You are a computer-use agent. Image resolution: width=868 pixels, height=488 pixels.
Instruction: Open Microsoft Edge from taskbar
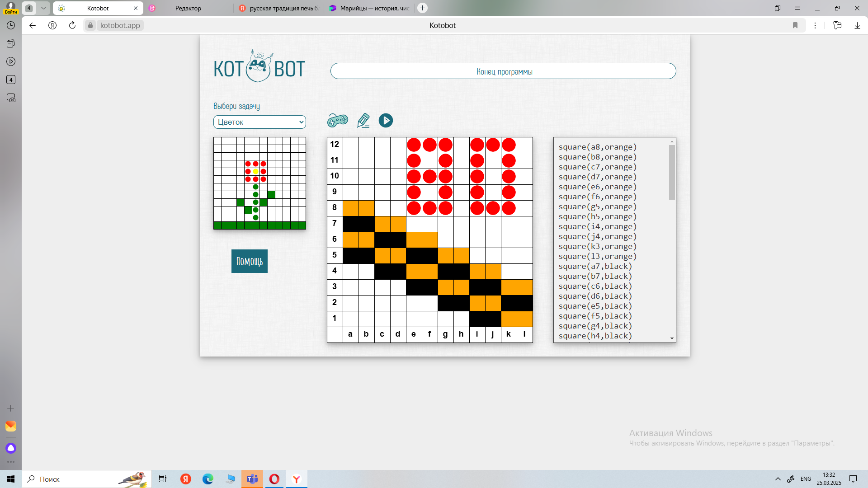tap(208, 479)
